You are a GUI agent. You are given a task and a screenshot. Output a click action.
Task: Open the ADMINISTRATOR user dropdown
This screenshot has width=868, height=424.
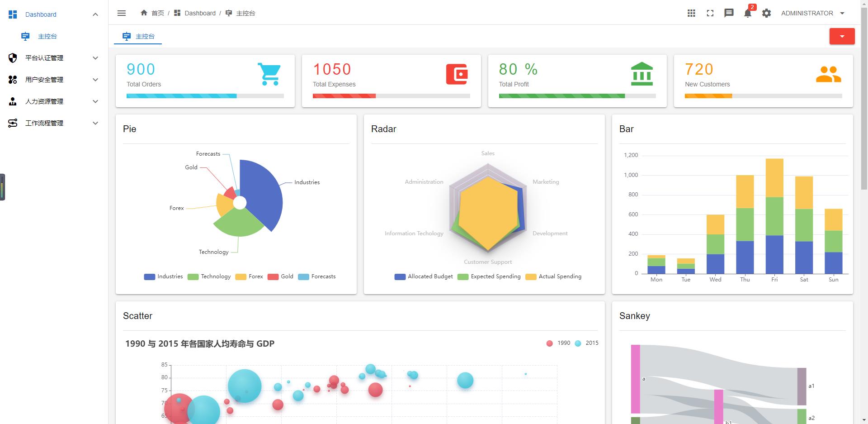pos(813,13)
